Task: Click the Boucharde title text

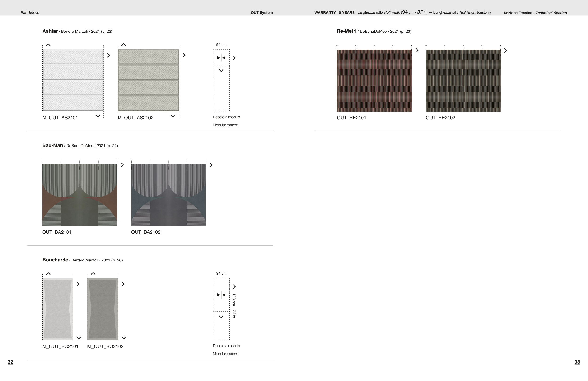Action: coord(55,260)
